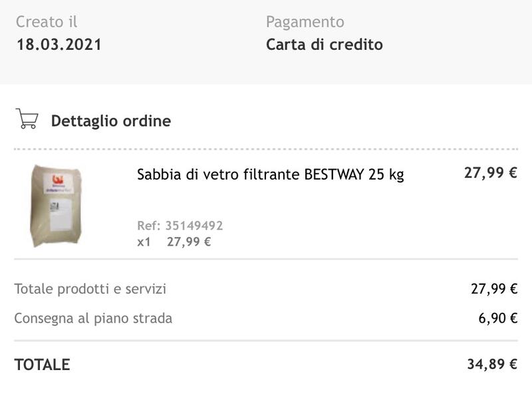Click the order date 18.03.2021
The width and height of the screenshot is (532, 400).
tap(59, 45)
